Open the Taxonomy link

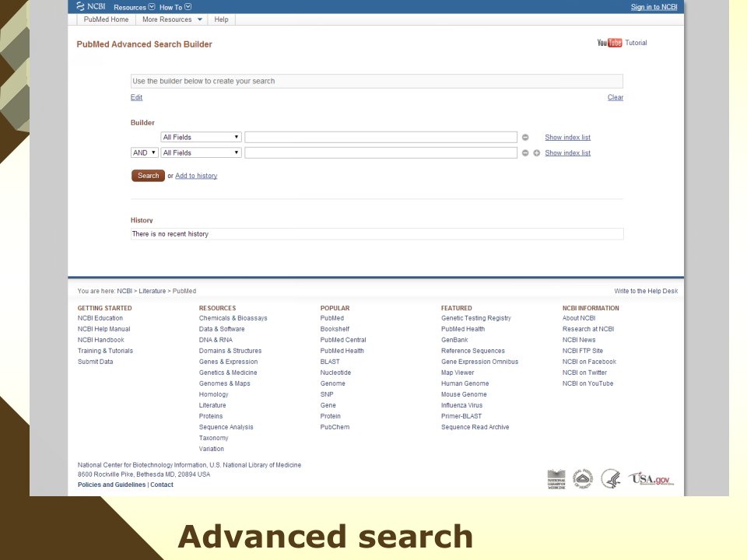pyautogui.click(x=213, y=438)
